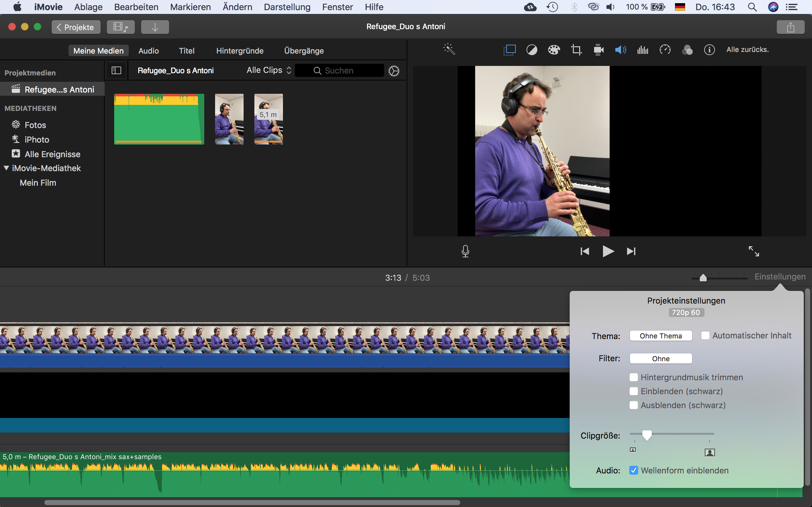Open the color balance tool
The height and width of the screenshot is (507, 812).
click(532, 50)
